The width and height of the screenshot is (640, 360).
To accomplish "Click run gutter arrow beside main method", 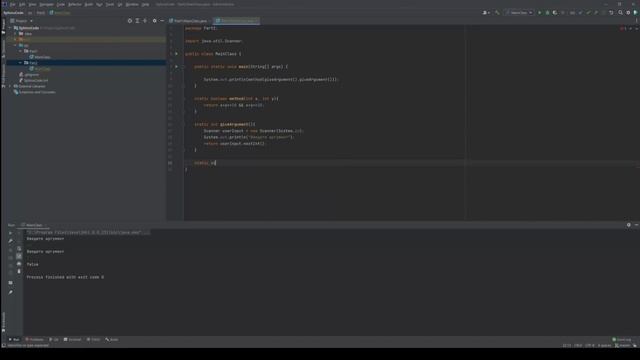I will pyautogui.click(x=176, y=66).
